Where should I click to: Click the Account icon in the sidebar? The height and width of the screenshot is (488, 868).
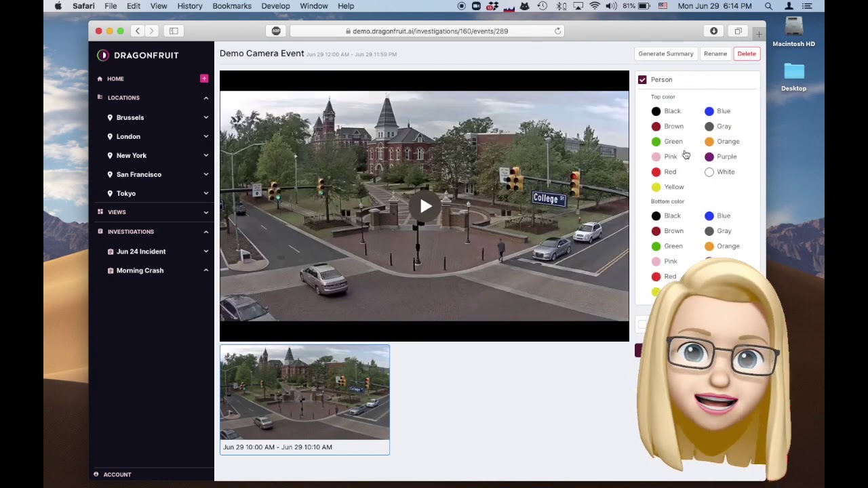pos(96,474)
